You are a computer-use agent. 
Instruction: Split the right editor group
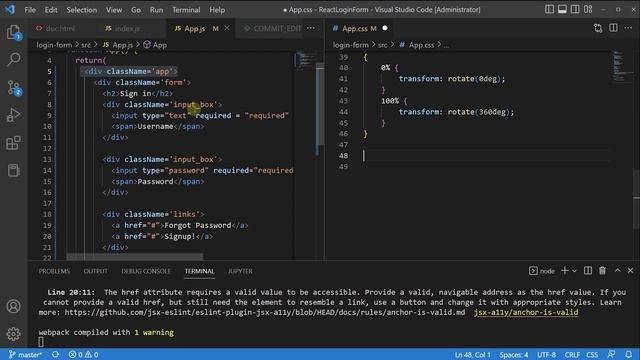click(613, 28)
